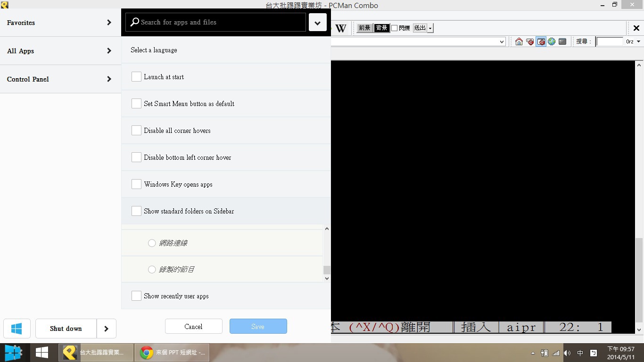Toggle Disable bottom left corner hover
This screenshot has width=644, height=362.
[x=136, y=157]
